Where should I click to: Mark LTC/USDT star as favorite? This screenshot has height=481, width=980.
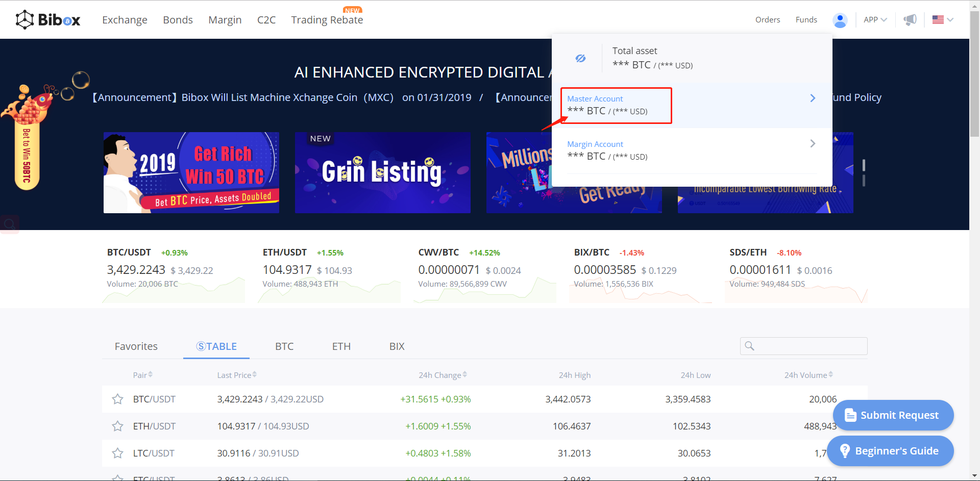tap(118, 453)
